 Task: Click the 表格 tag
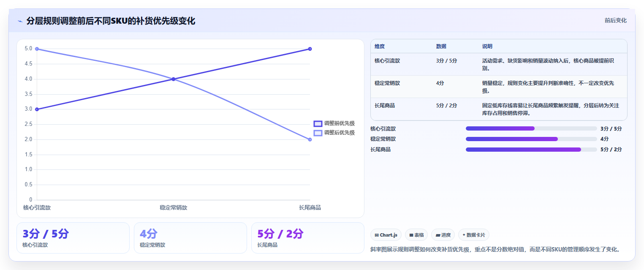416,235
